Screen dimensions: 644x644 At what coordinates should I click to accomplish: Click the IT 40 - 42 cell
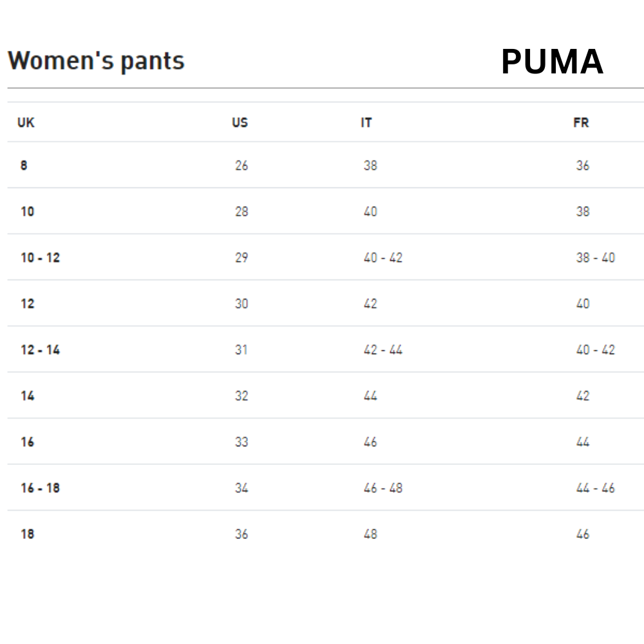pyautogui.click(x=383, y=258)
